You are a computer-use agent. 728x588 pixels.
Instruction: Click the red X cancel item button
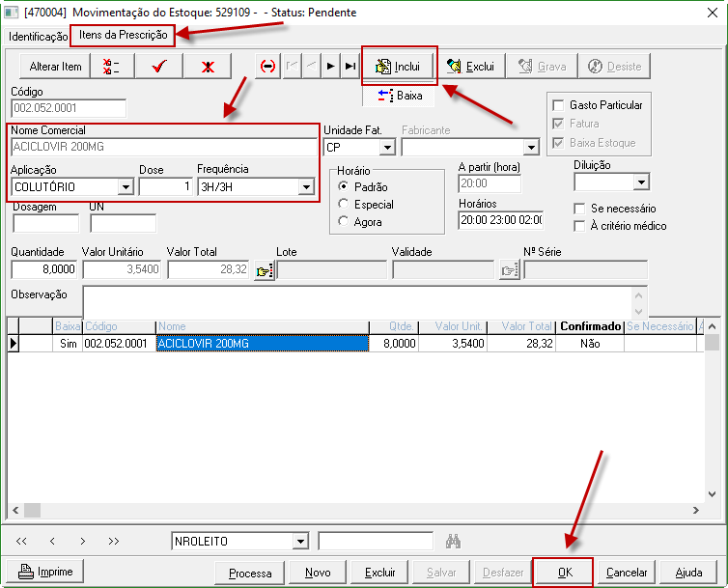point(208,67)
